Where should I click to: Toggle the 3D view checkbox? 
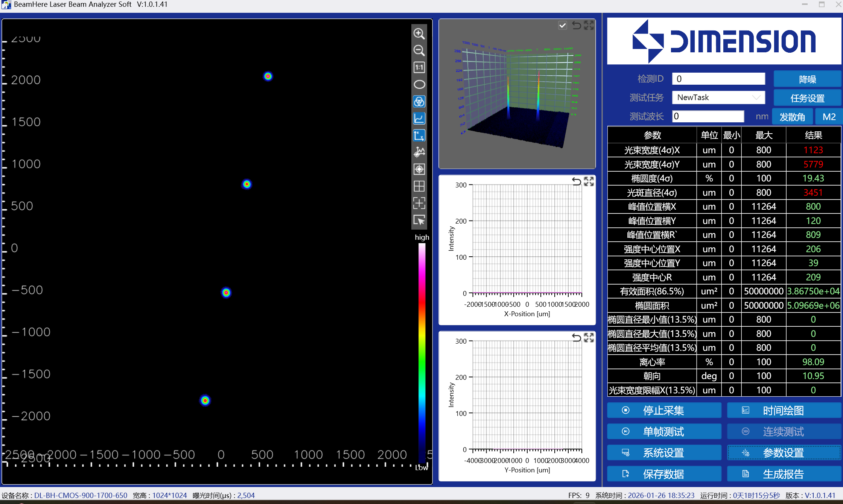[x=562, y=25]
